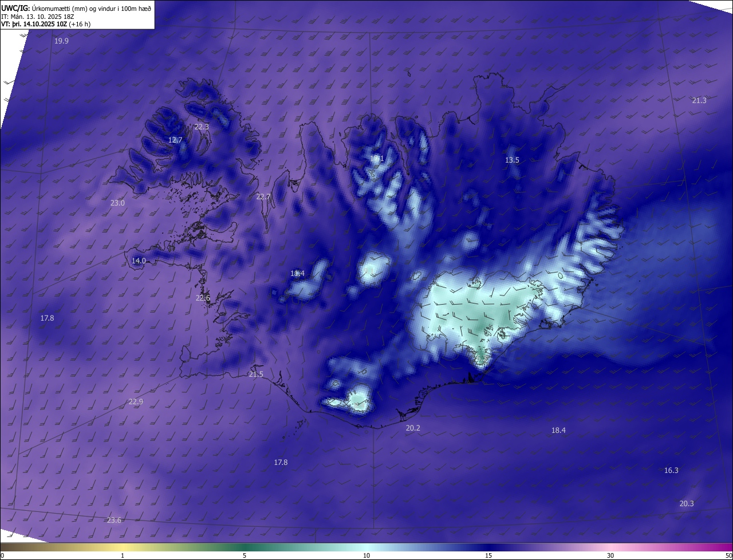Click the colorbar tick label '5'
The image size is (733, 560).
tap(245, 556)
